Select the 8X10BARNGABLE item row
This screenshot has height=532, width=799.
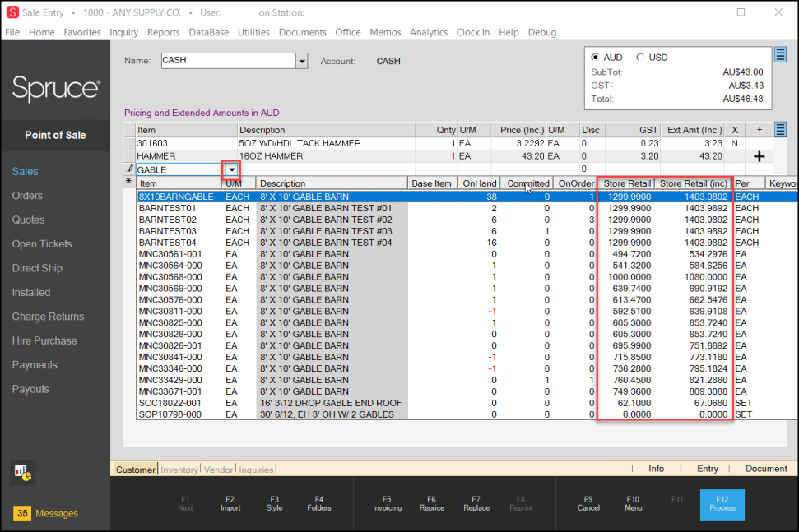[x=467, y=197]
